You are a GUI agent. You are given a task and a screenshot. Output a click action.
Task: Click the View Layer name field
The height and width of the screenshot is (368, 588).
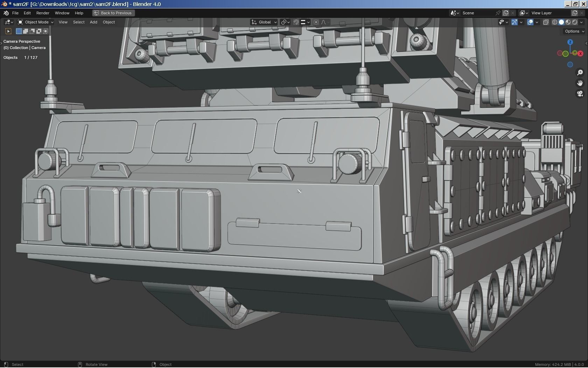click(x=549, y=13)
